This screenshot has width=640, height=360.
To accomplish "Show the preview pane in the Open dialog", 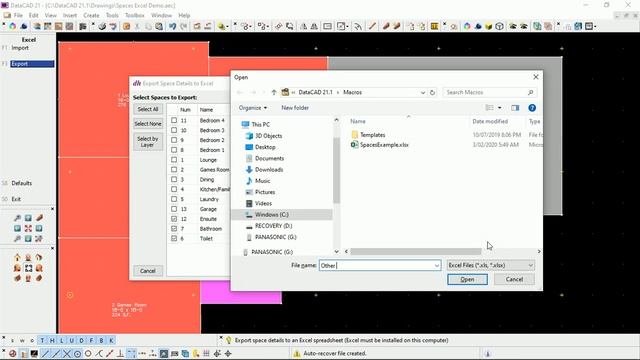I will coord(515,108).
